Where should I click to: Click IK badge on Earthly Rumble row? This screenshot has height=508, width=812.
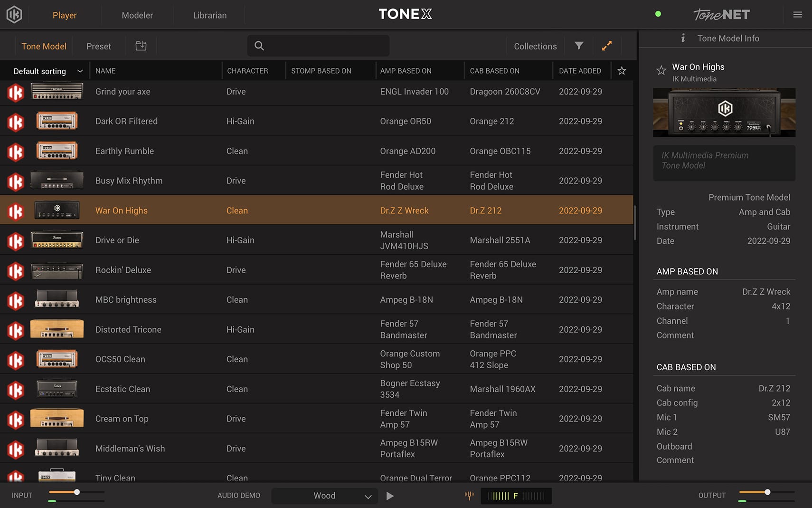(x=15, y=152)
